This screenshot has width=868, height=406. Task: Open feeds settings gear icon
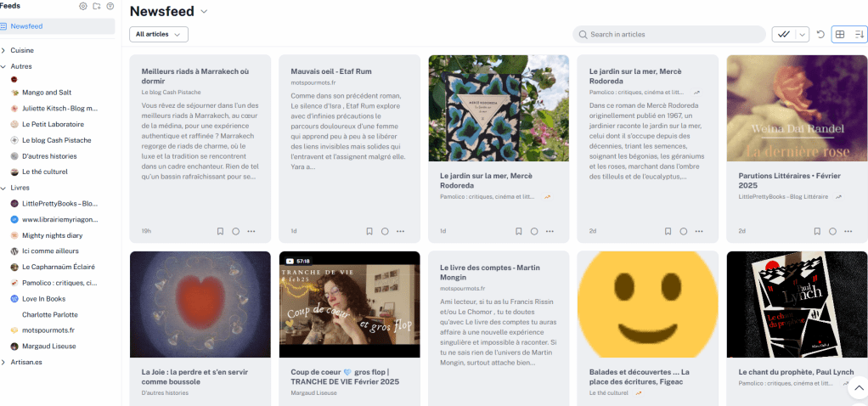tap(83, 6)
